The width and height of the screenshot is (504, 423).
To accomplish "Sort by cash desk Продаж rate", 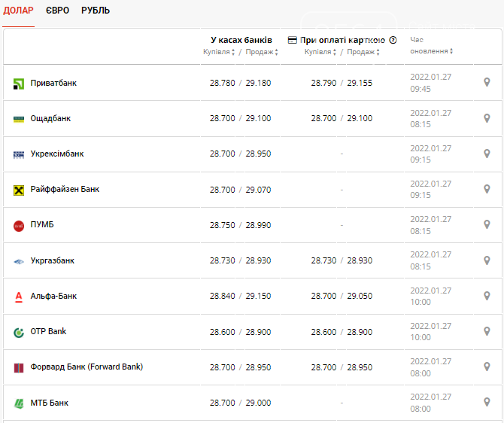I will (262, 52).
